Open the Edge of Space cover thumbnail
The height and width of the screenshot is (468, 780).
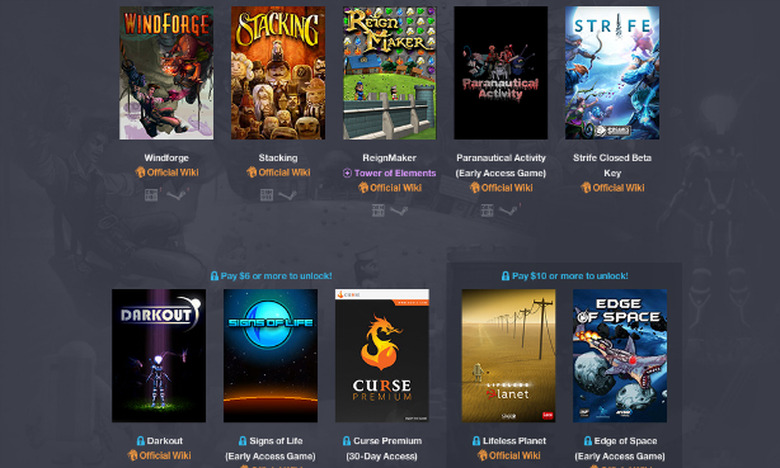(x=620, y=356)
